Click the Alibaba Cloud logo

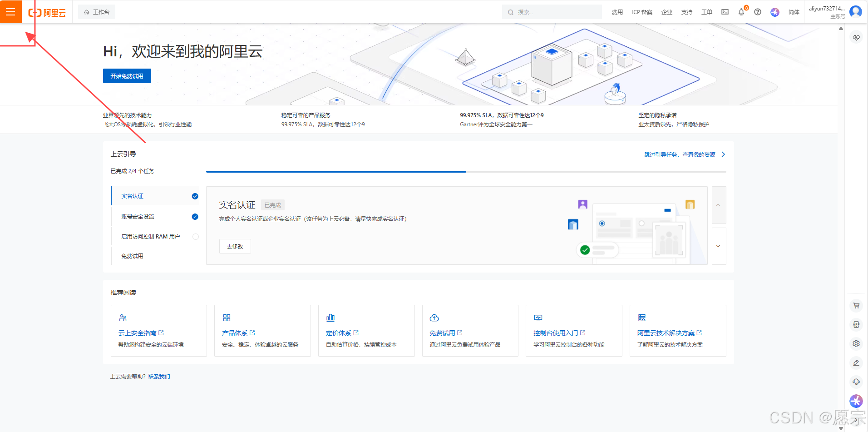[x=47, y=13]
